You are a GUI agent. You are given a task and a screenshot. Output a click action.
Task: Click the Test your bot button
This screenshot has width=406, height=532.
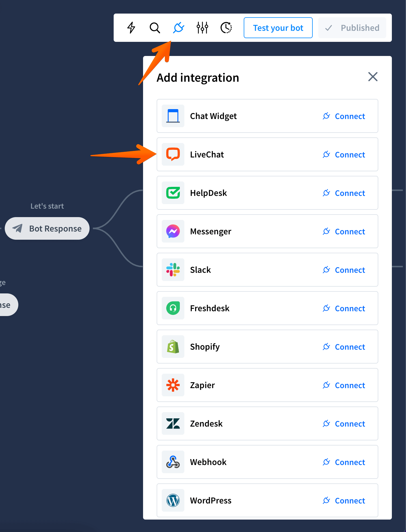pos(278,28)
